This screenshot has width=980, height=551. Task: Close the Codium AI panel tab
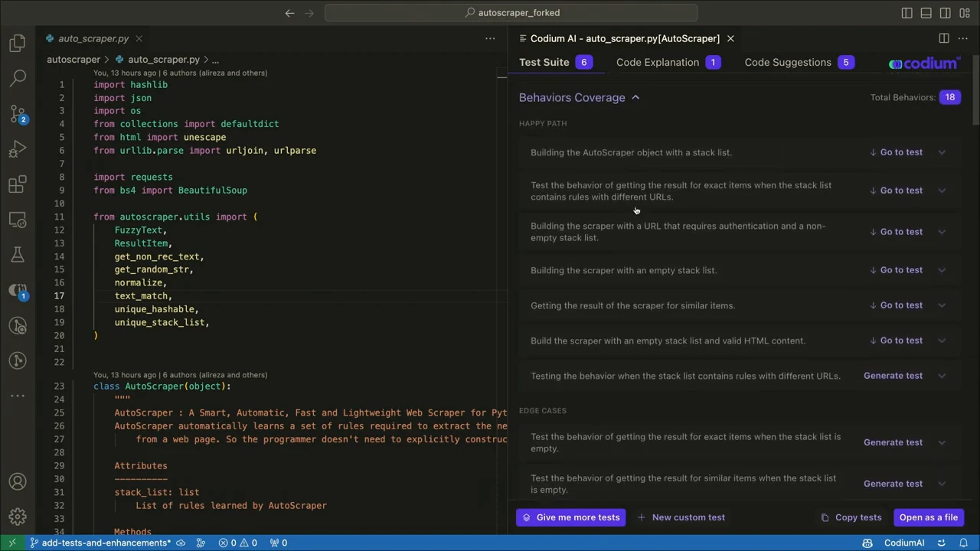(730, 38)
